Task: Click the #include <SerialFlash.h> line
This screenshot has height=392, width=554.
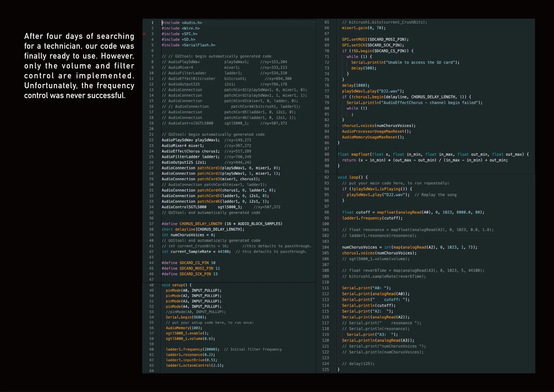Action: 188,45
